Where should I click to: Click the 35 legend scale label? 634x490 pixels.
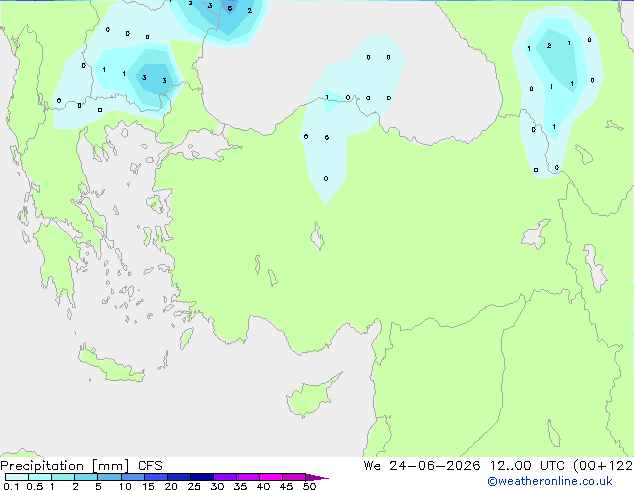[x=240, y=486]
